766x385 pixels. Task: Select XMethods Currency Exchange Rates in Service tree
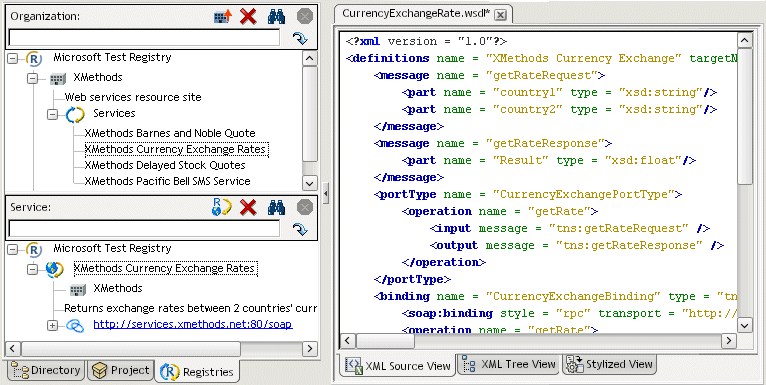pos(165,269)
